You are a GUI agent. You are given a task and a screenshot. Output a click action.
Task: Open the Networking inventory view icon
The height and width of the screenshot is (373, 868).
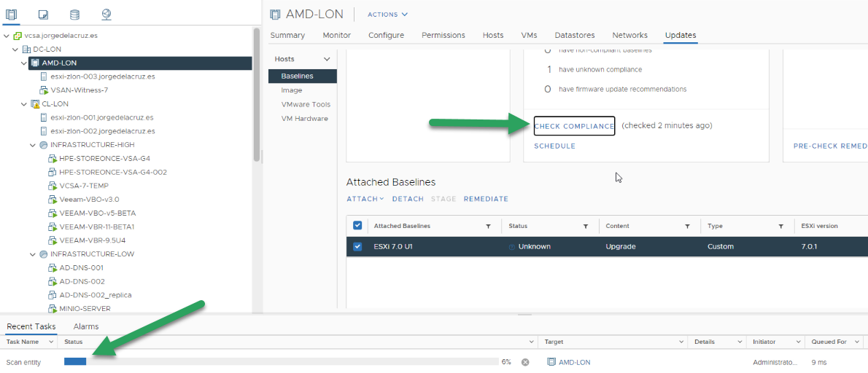(x=106, y=14)
